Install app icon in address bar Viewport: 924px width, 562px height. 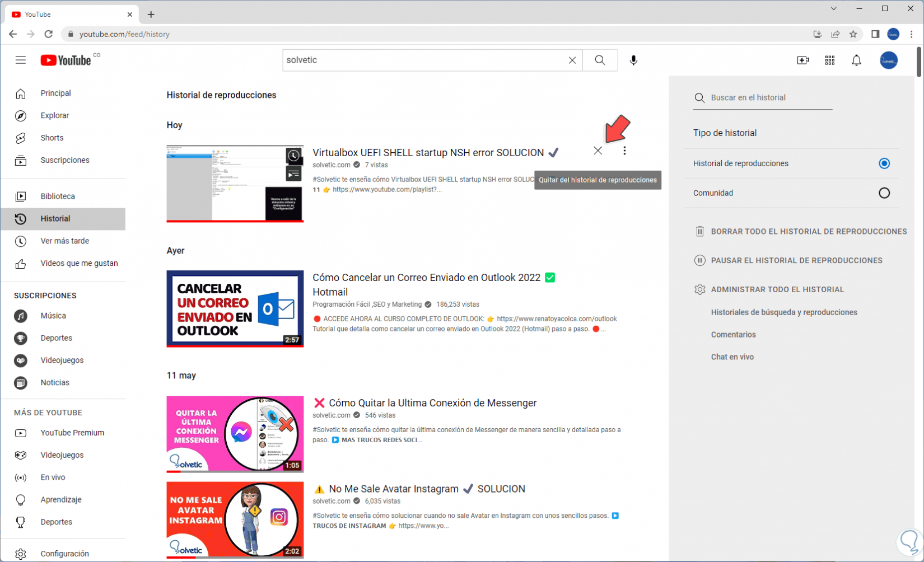[x=817, y=34]
